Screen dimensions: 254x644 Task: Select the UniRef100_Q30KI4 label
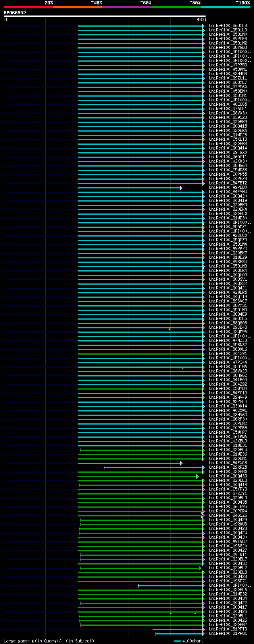pos(228,406)
